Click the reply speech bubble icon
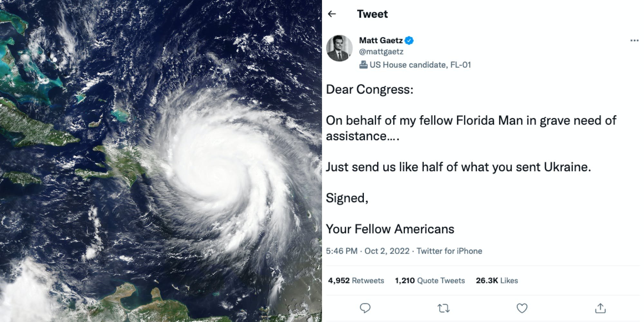The image size is (644, 322). coord(365,308)
